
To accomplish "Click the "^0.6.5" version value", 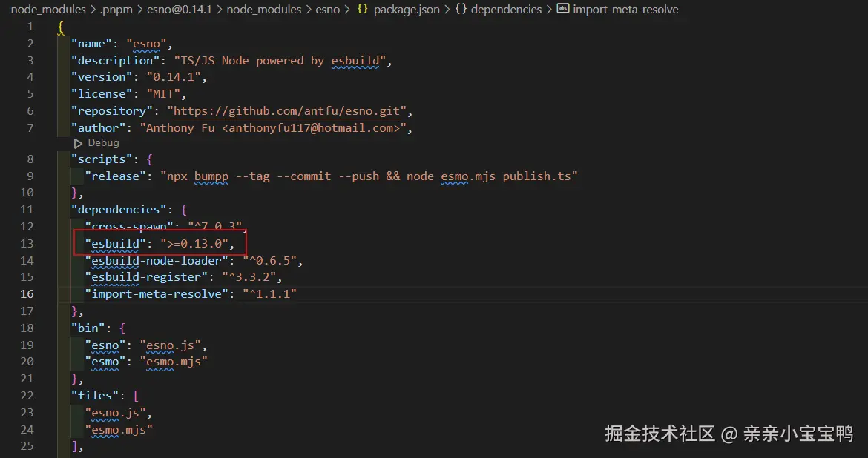I will pyautogui.click(x=269, y=261).
